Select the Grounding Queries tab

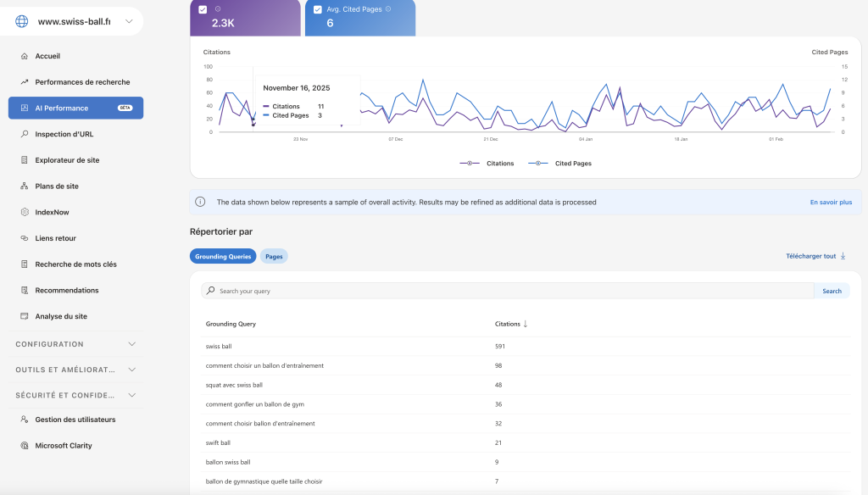(223, 256)
